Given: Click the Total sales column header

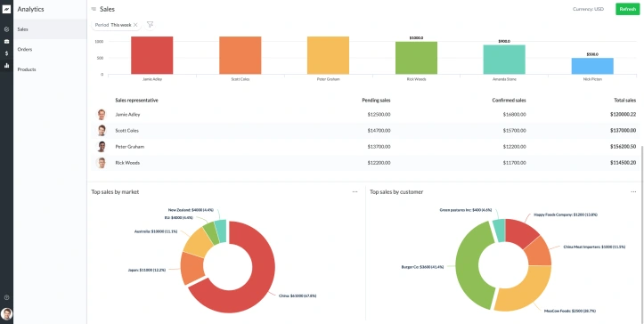Looking at the screenshot, I should (624, 101).
